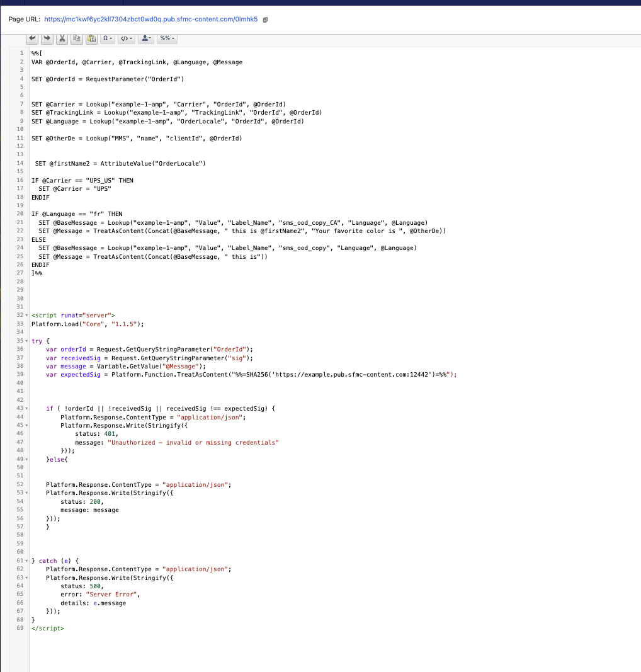Click the Redo arrow button

(x=47, y=38)
